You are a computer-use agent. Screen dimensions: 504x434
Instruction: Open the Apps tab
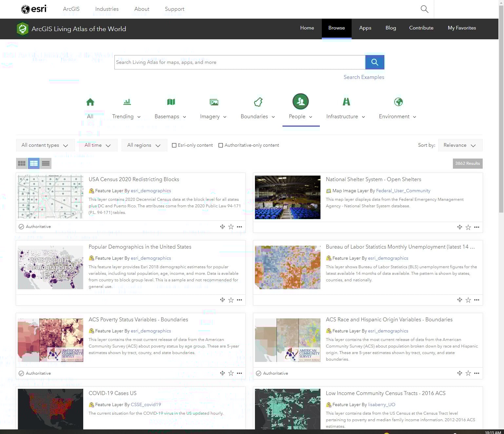365,28
